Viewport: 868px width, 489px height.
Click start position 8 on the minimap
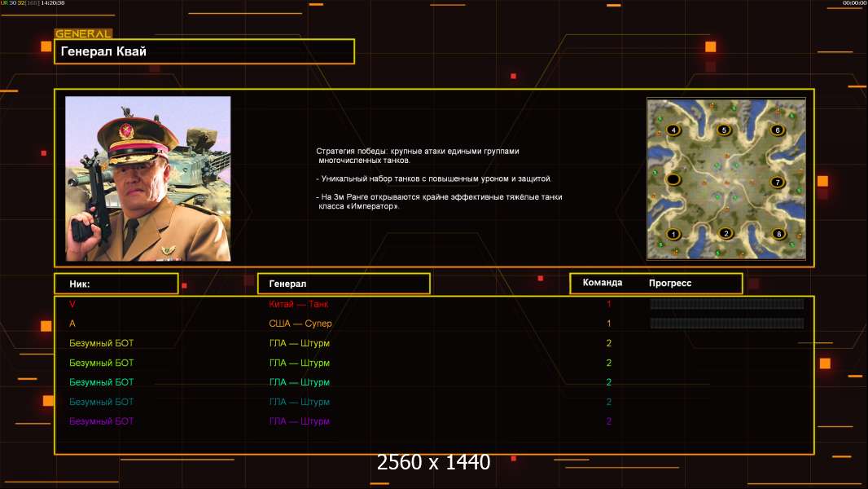point(778,235)
